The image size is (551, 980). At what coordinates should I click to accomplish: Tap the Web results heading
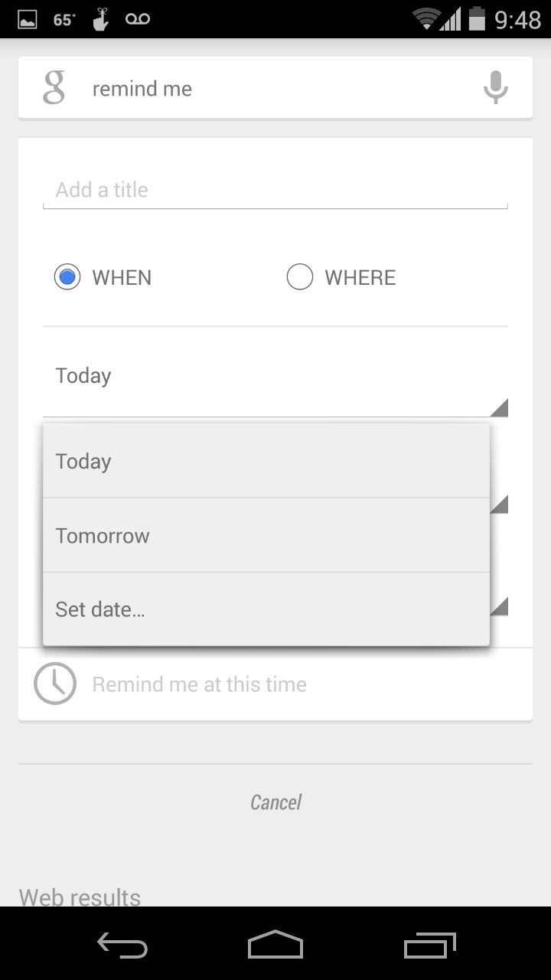coord(80,897)
